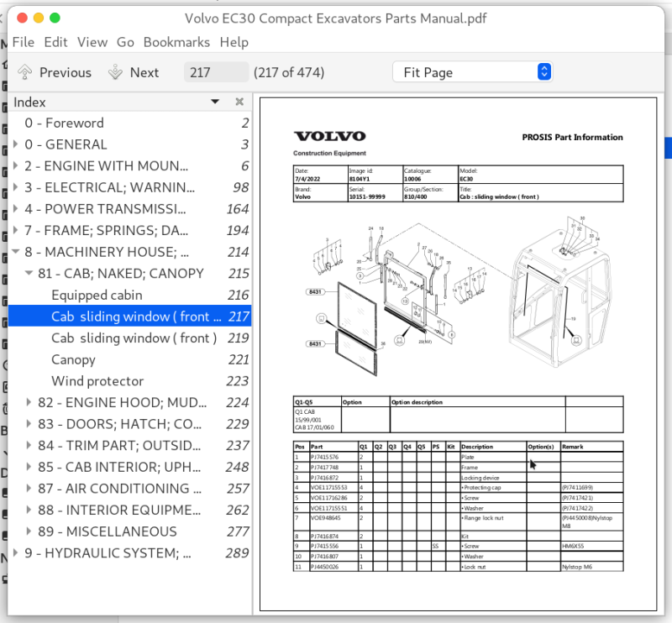The image size is (672, 623).
Task: Close the Index sidebar with its X icon
Action: point(239,102)
